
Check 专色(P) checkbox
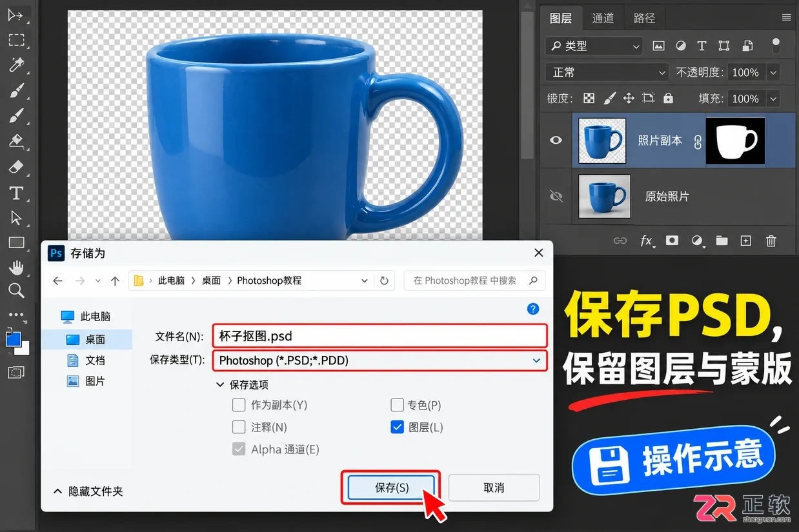click(x=398, y=405)
